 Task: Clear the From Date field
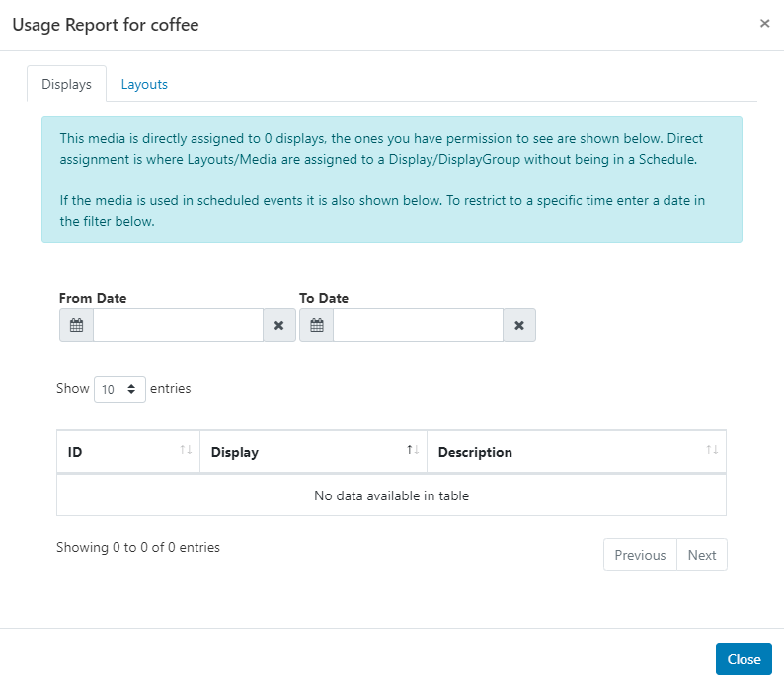click(x=278, y=325)
